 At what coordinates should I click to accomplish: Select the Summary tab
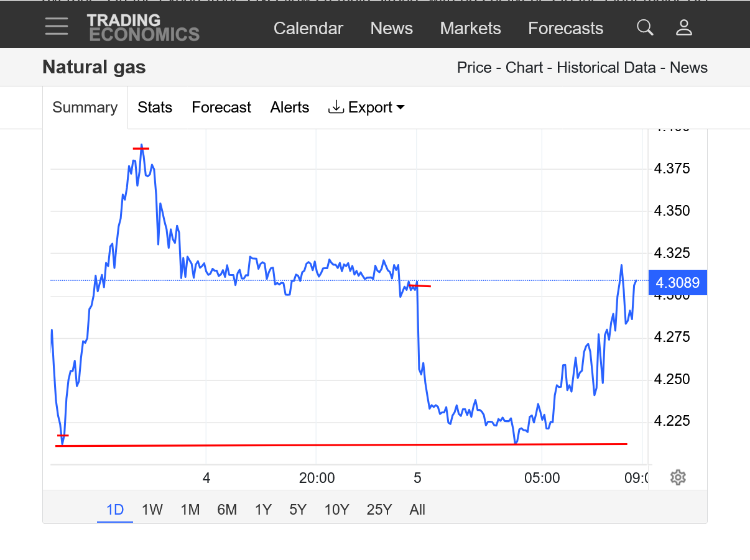pos(85,108)
